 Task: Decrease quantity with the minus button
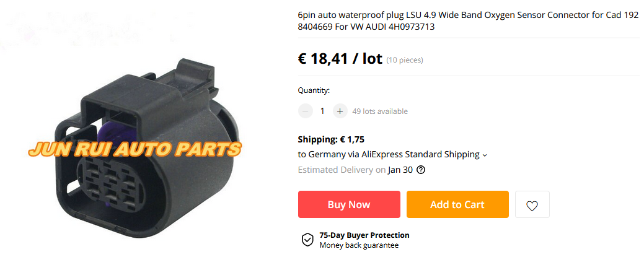coord(305,111)
